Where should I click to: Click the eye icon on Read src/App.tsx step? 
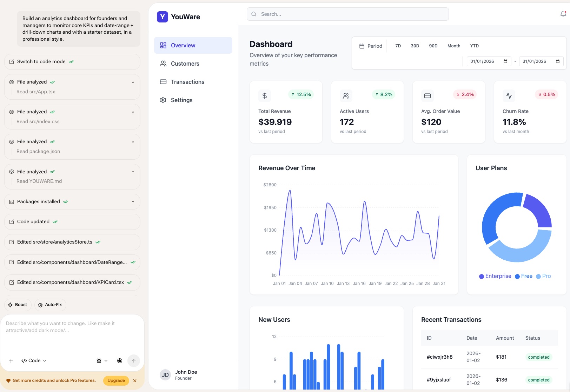point(12,82)
